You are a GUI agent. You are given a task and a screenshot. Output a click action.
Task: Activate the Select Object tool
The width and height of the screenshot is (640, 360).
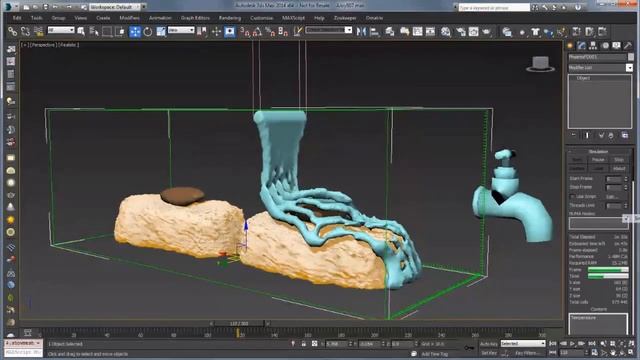coord(81,31)
